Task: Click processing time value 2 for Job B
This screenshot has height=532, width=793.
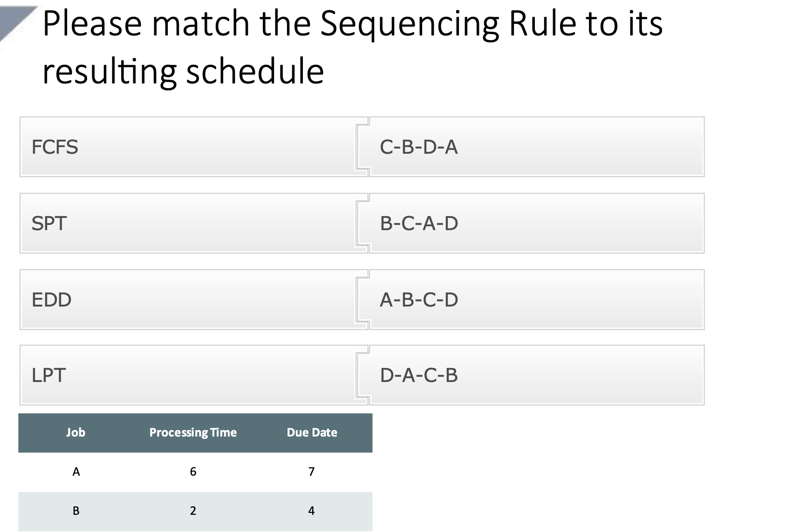Action: point(193,511)
